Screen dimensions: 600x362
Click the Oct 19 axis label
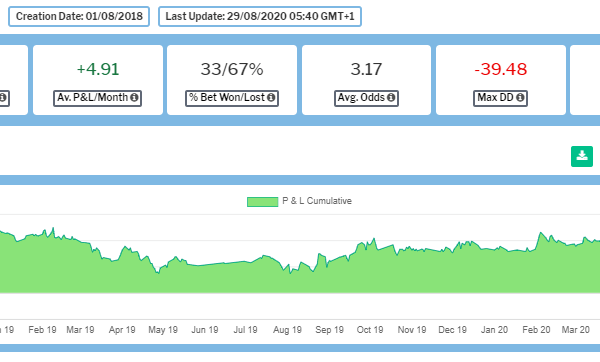[x=370, y=330]
